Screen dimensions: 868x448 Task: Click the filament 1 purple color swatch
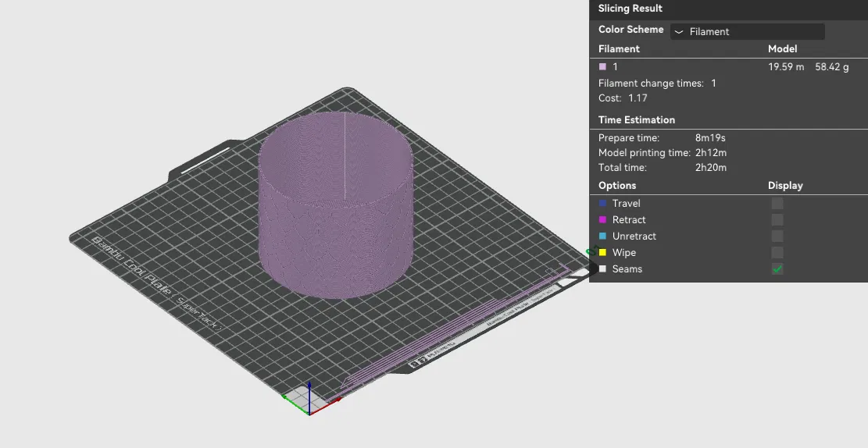click(602, 66)
